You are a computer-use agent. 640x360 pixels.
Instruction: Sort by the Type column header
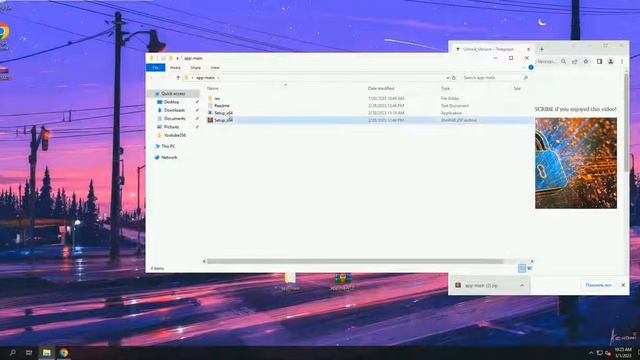click(445, 88)
